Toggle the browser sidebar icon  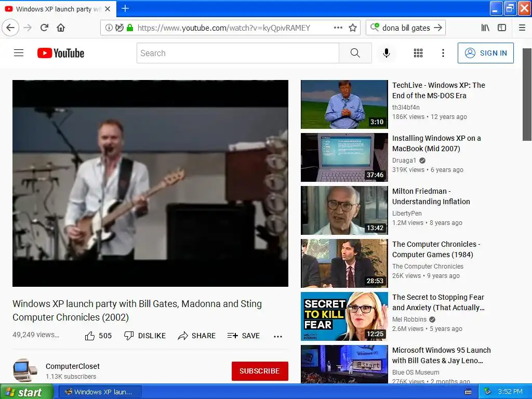point(502,28)
